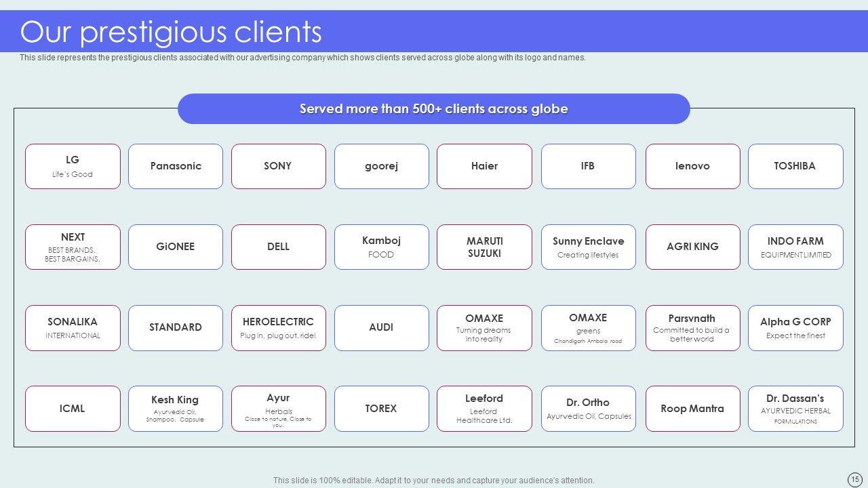Image resolution: width=868 pixels, height=488 pixels.
Task: Click the "Served more than 500+ clients" banner
Action: 434,108
